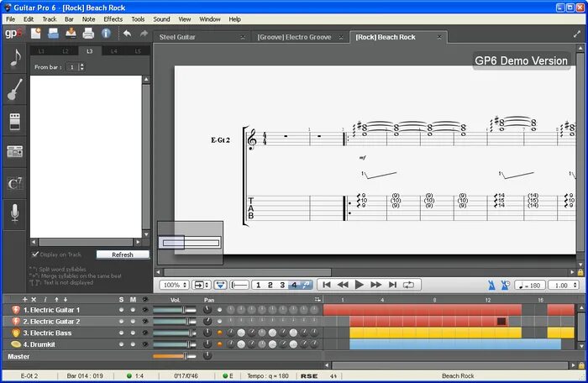Toggle Electric Bass visibility eye
588x383 pixels.
(144, 333)
